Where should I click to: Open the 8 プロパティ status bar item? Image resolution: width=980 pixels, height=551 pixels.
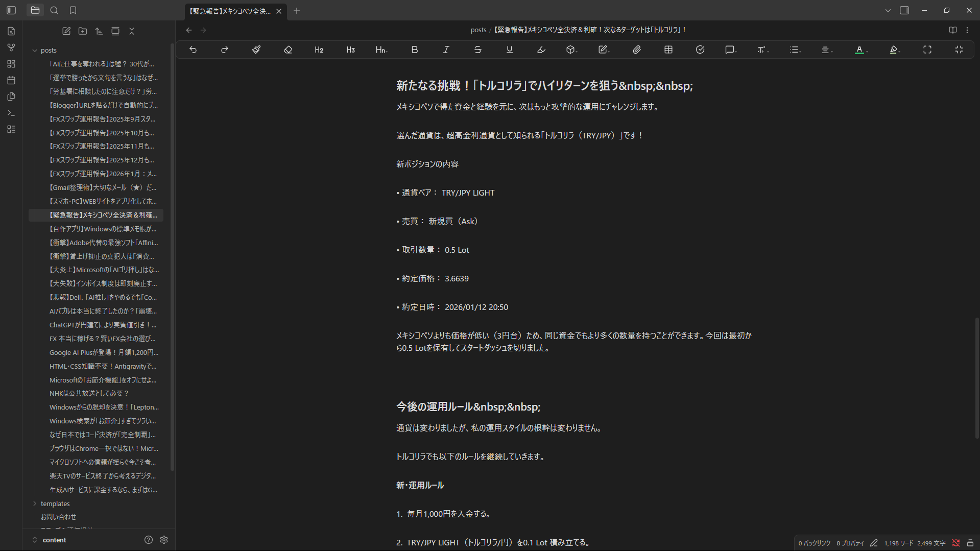[x=849, y=543]
